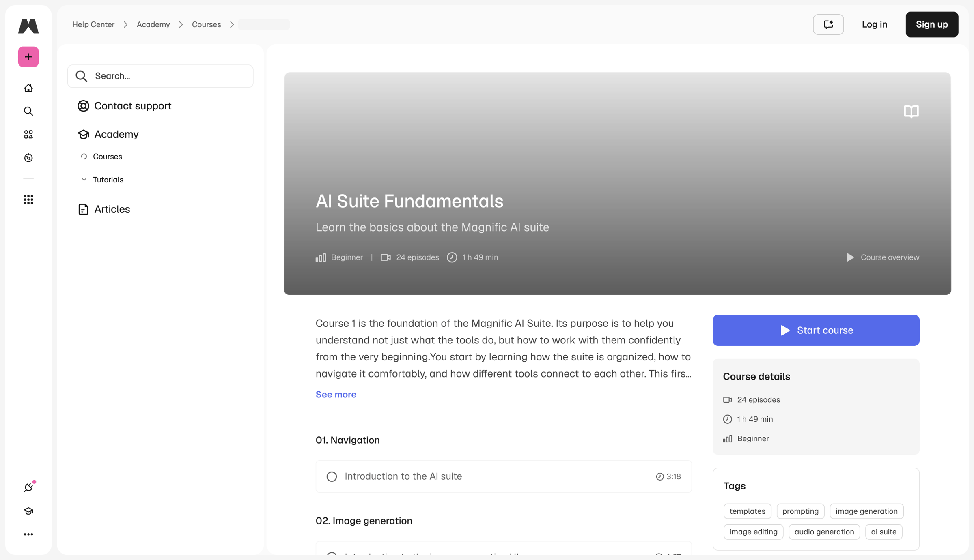Click the plug icon with notification dot
Screen dimensions: 974x560
click(28, 487)
